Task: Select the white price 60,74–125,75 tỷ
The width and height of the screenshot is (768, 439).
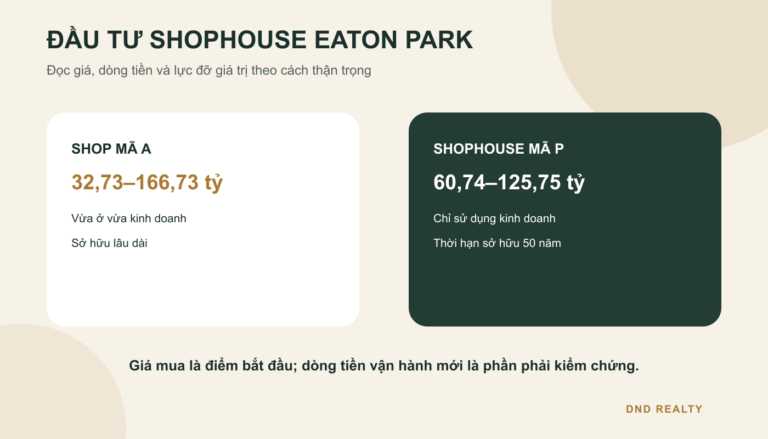Action: coord(509,182)
